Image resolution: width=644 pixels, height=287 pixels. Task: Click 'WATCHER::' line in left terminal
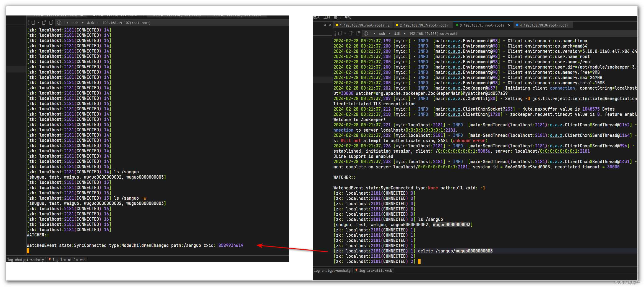point(38,235)
